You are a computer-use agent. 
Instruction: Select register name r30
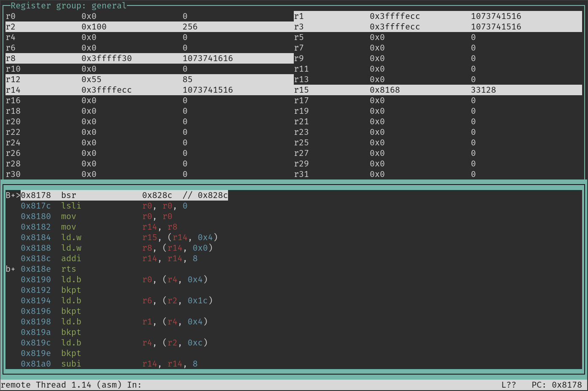click(13, 174)
